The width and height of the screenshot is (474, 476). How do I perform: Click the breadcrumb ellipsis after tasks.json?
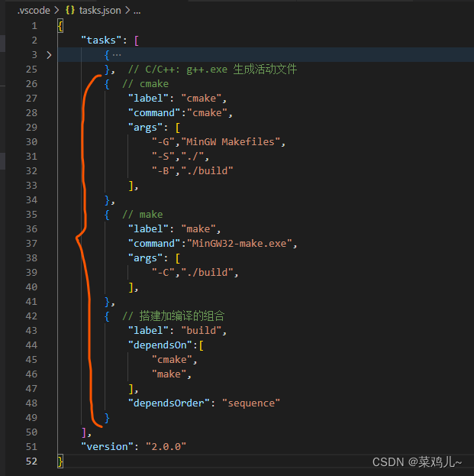point(137,11)
